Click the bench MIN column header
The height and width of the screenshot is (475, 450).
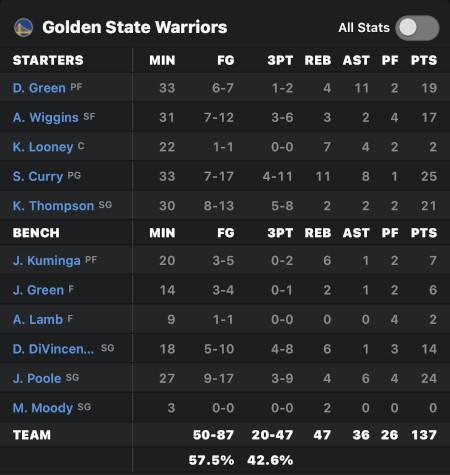[162, 233]
